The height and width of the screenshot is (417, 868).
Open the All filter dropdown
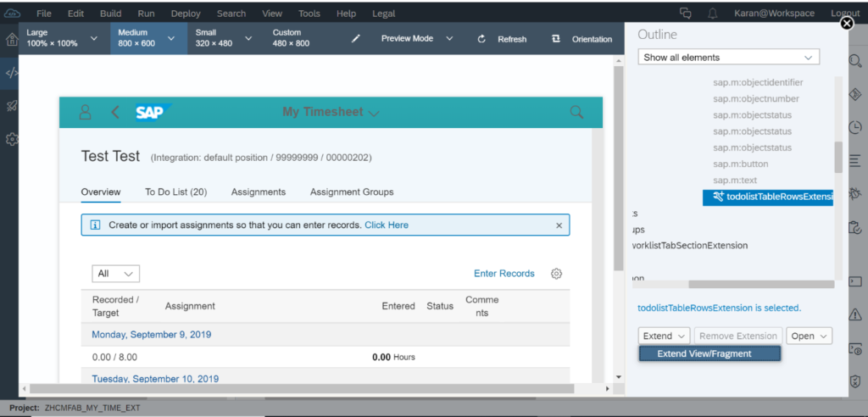click(x=115, y=274)
